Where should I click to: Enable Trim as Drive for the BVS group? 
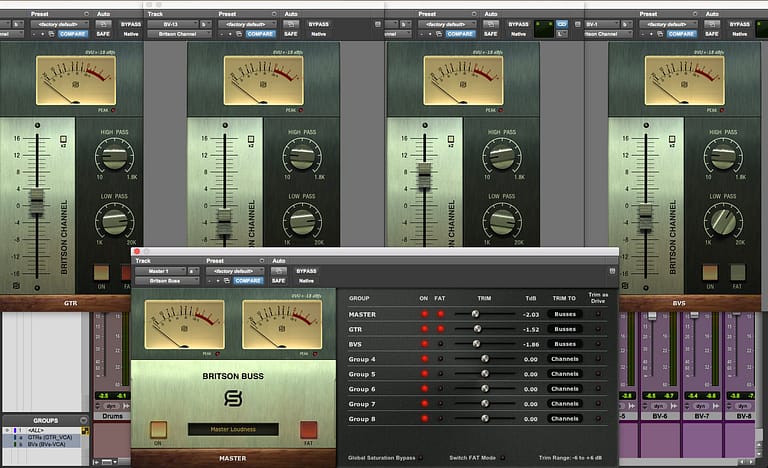tap(600, 343)
